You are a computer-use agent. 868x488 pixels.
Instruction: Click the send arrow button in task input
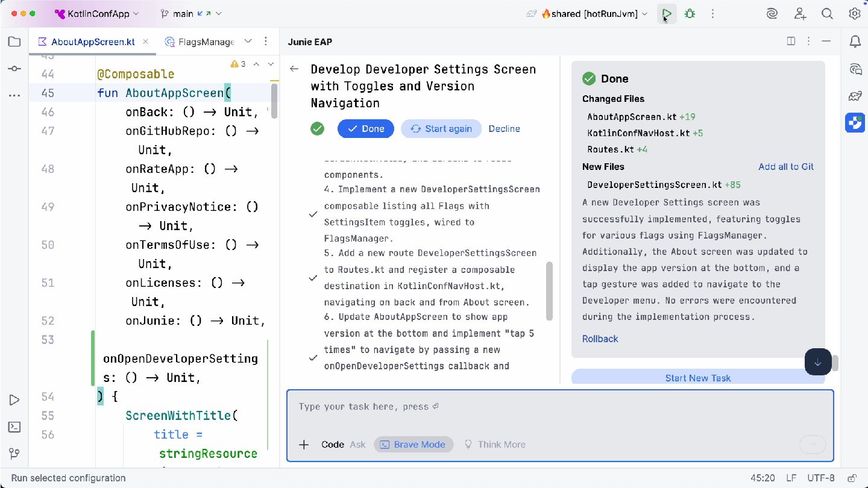click(812, 445)
